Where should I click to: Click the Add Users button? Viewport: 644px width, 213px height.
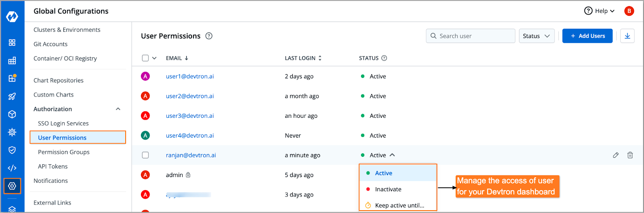coord(587,36)
